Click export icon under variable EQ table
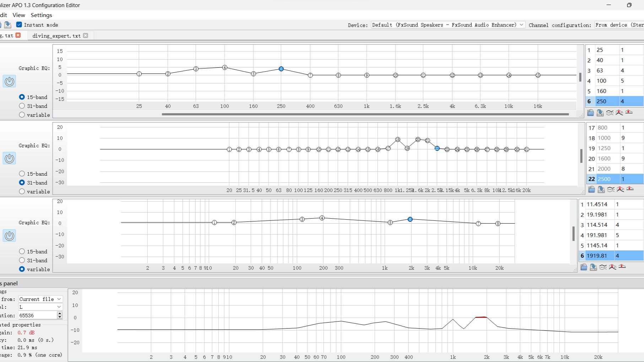 pyautogui.click(x=593, y=267)
